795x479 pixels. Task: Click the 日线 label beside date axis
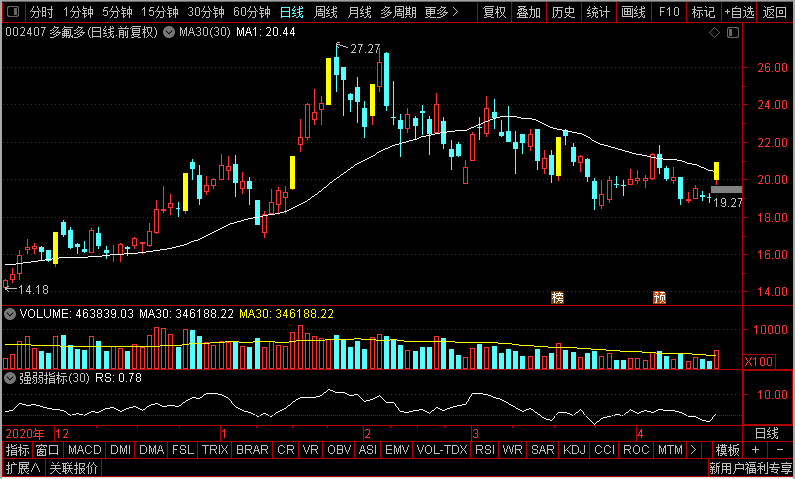[x=767, y=433]
